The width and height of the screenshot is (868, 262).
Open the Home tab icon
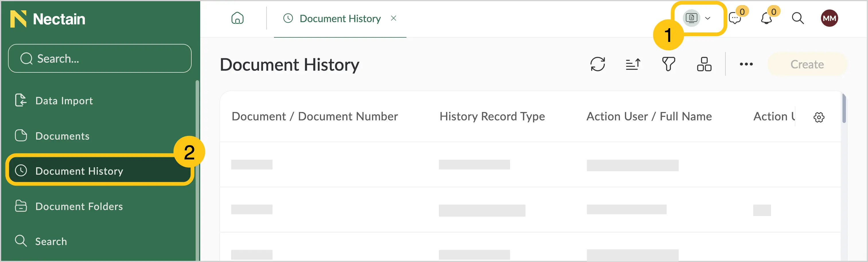pyautogui.click(x=237, y=18)
